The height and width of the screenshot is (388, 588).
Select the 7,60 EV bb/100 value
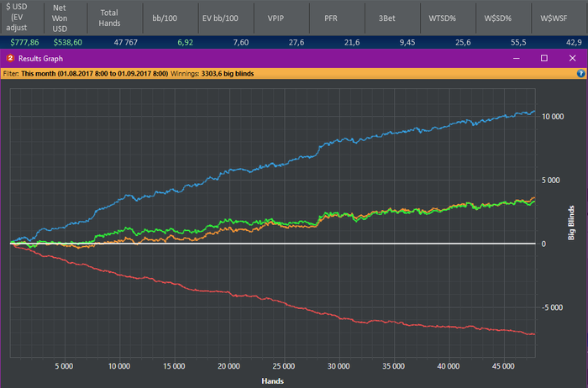click(241, 42)
